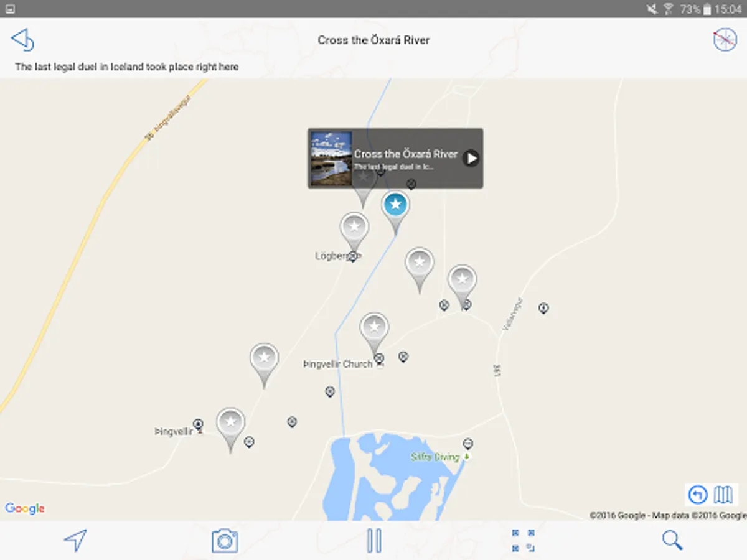
Task: Open the QR code scanner icon
Action: (x=524, y=540)
